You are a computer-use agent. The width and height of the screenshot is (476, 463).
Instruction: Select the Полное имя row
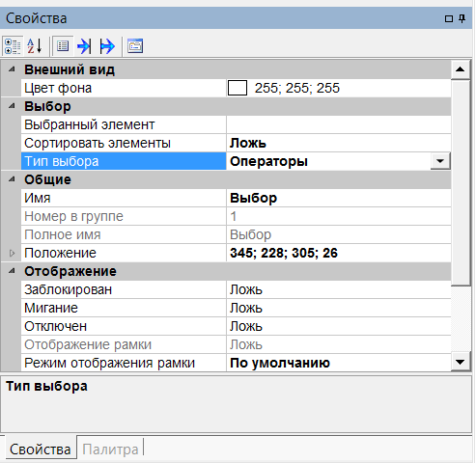(x=237, y=234)
